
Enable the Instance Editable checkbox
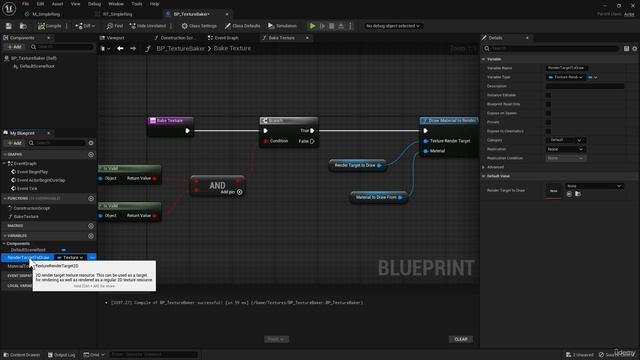tap(548, 95)
